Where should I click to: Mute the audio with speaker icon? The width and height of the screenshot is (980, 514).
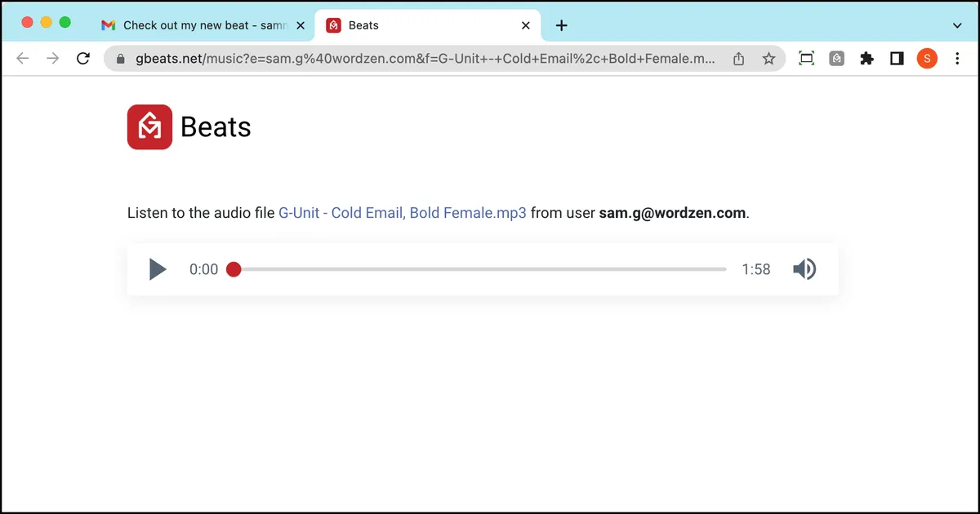coord(804,269)
